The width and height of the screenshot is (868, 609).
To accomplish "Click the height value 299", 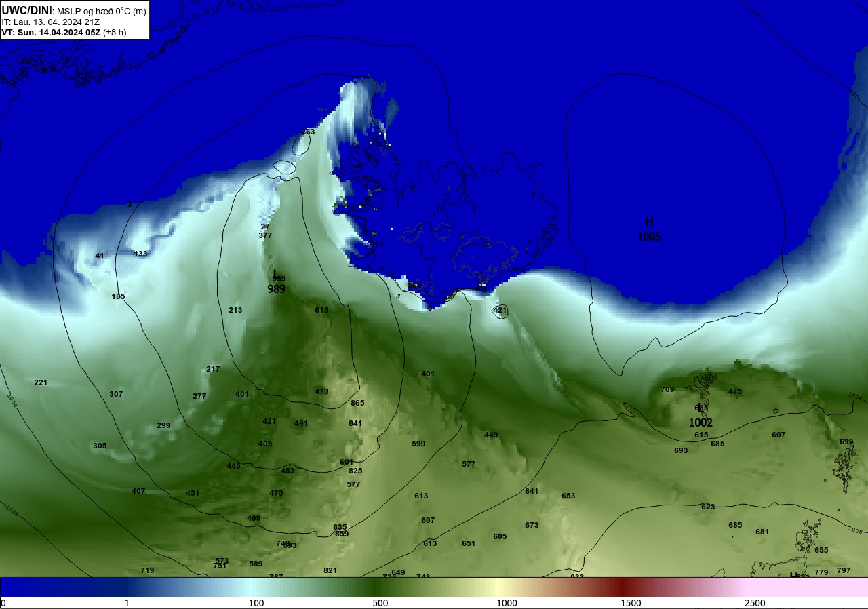I will coord(163,425).
